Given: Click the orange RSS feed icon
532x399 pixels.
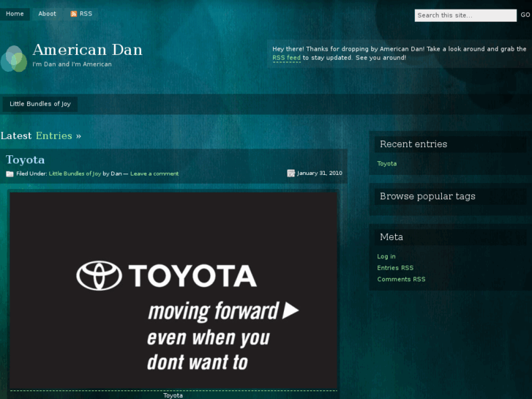Looking at the screenshot, I should pos(73,14).
